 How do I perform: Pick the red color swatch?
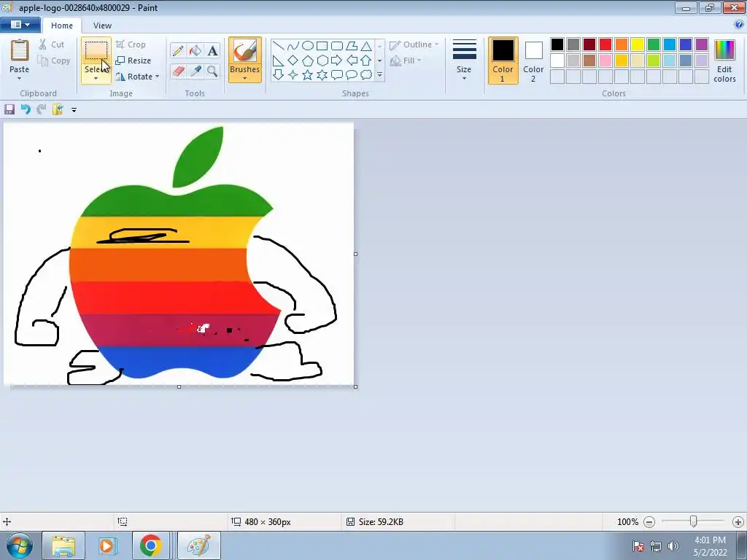coord(605,44)
